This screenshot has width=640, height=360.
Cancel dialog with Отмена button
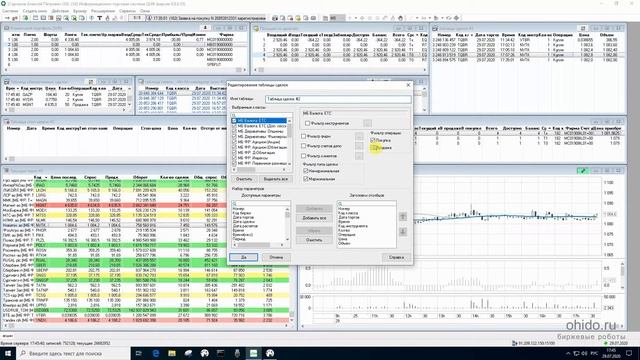(276, 258)
